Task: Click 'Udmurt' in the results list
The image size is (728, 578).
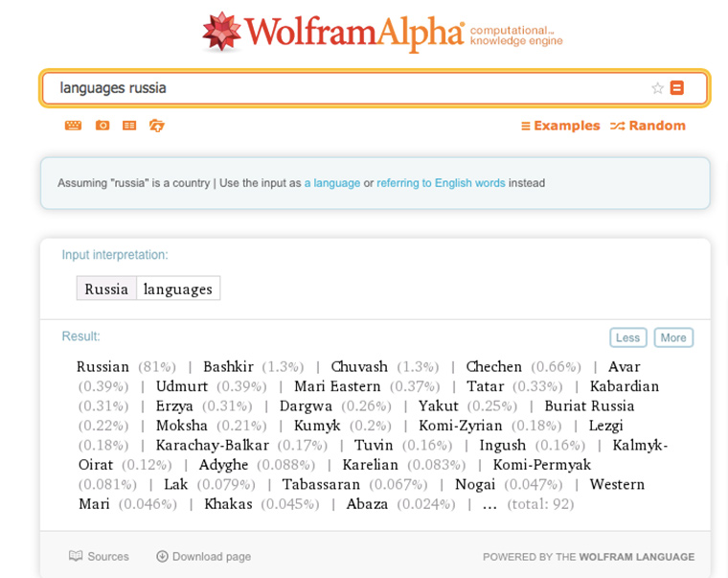Action: point(182,386)
